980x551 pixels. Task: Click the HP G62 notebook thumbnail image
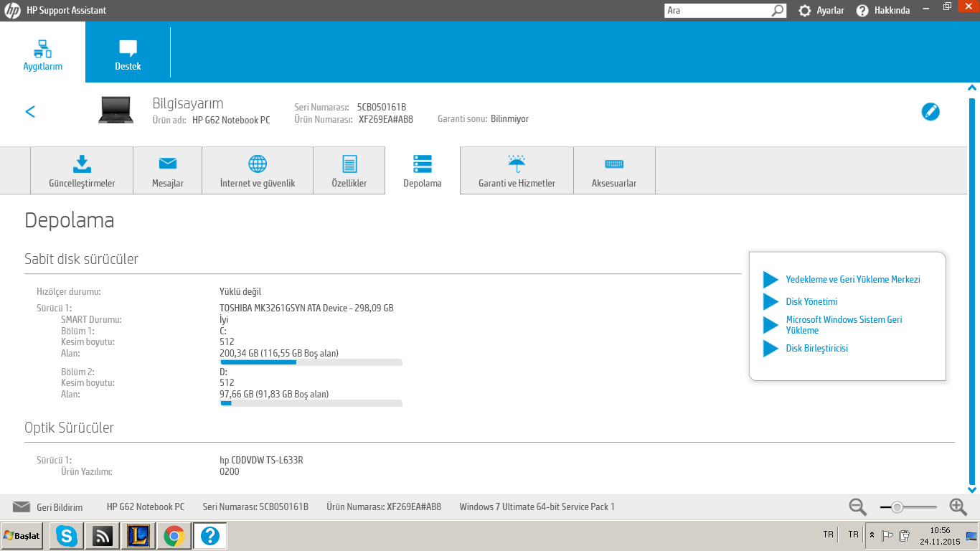[116, 110]
